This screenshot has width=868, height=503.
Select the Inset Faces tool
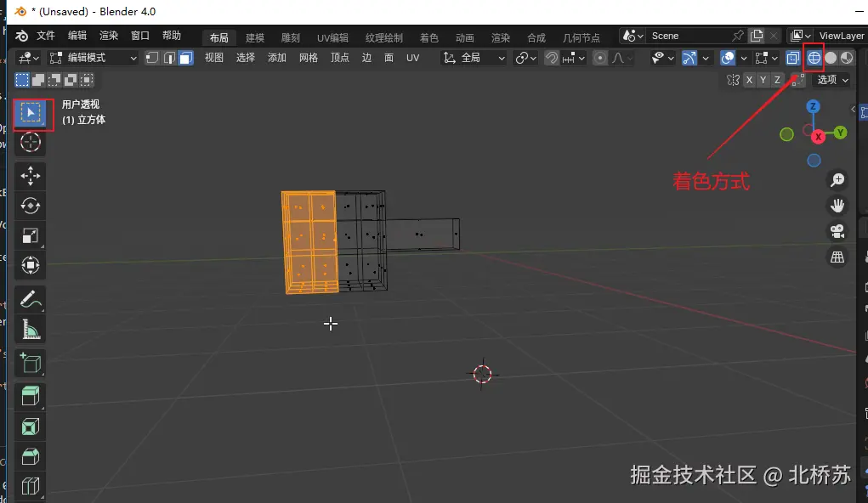(31, 427)
